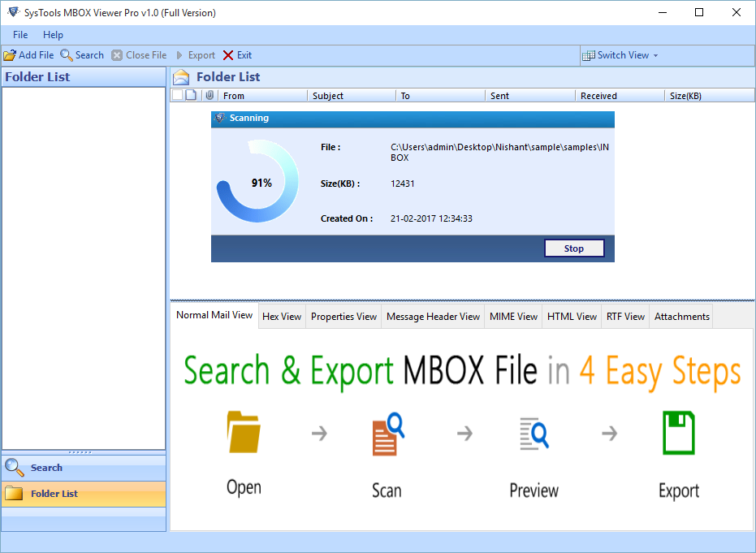This screenshot has width=756, height=553.
Task: Click the document icon column header
Action: tap(192, 95)
